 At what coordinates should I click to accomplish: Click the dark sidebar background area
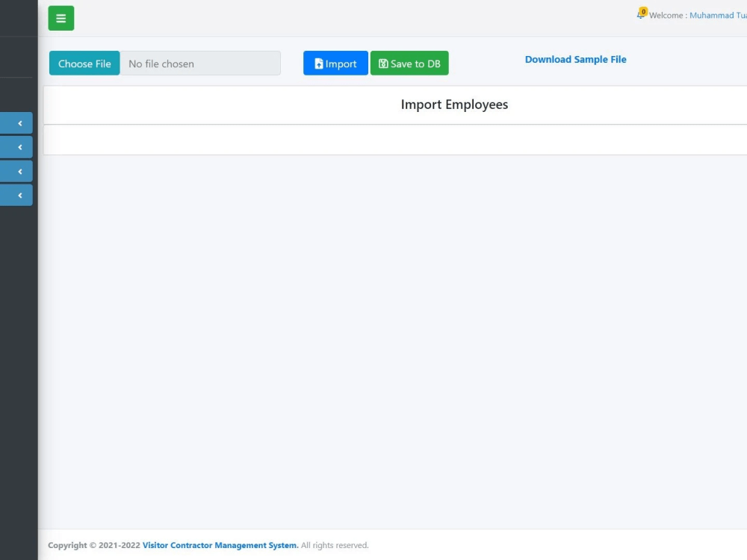19,336
